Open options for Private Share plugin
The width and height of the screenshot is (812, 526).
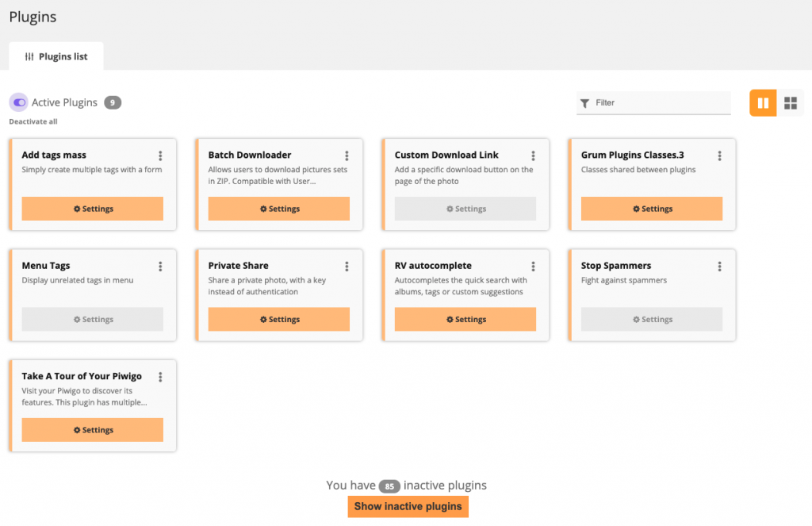347,267
